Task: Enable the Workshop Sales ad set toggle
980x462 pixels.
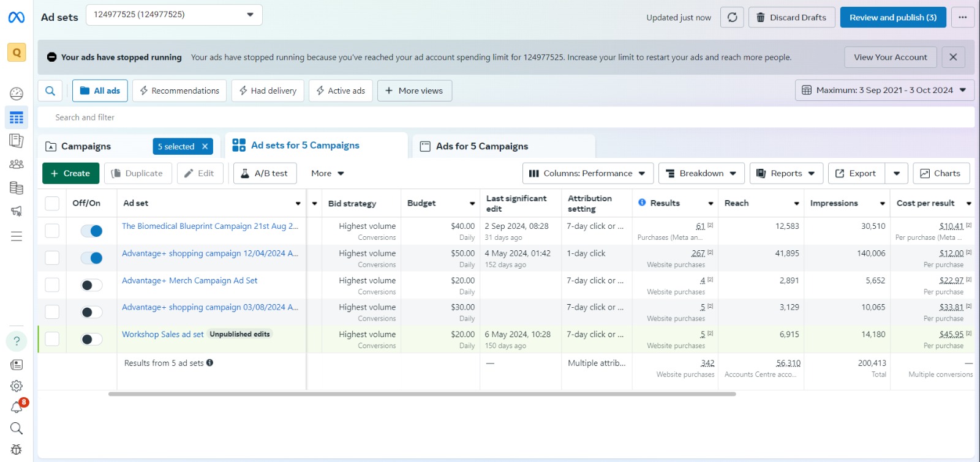Action: point(92,339)
